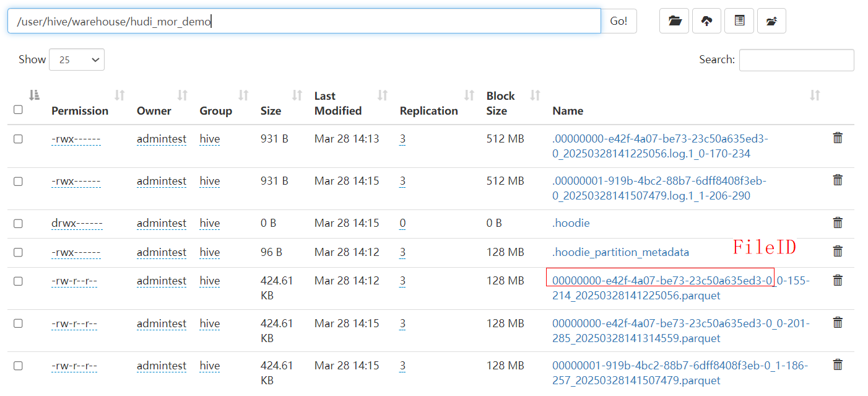
Task: Toggle the select-all checkbox in header
Action: (x=18, y=110)
